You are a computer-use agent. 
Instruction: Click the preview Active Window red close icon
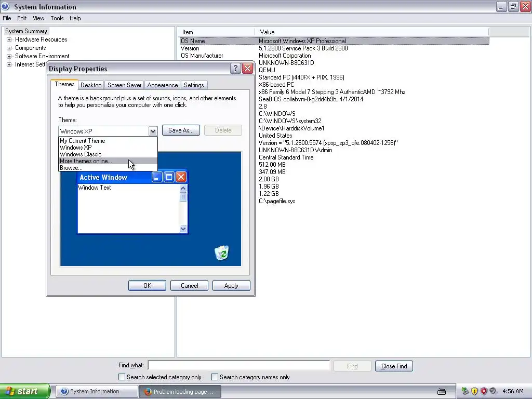pos(181,177)
